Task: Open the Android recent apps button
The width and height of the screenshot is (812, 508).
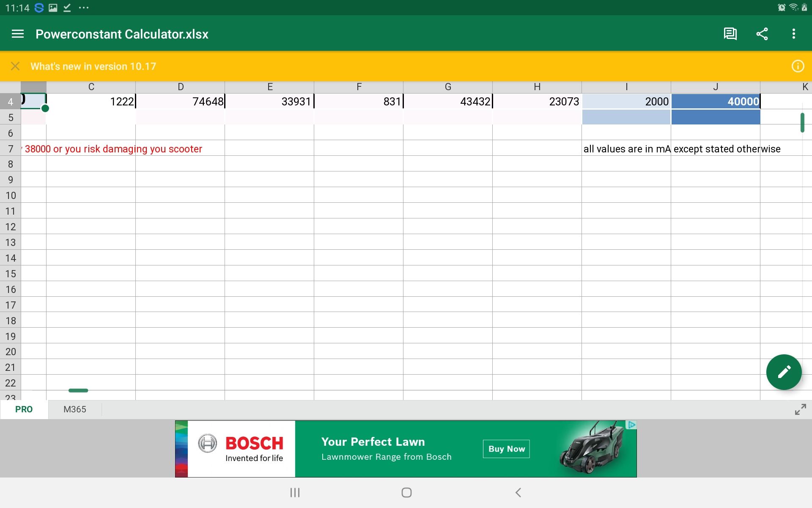Action: (x=295, y=492)
